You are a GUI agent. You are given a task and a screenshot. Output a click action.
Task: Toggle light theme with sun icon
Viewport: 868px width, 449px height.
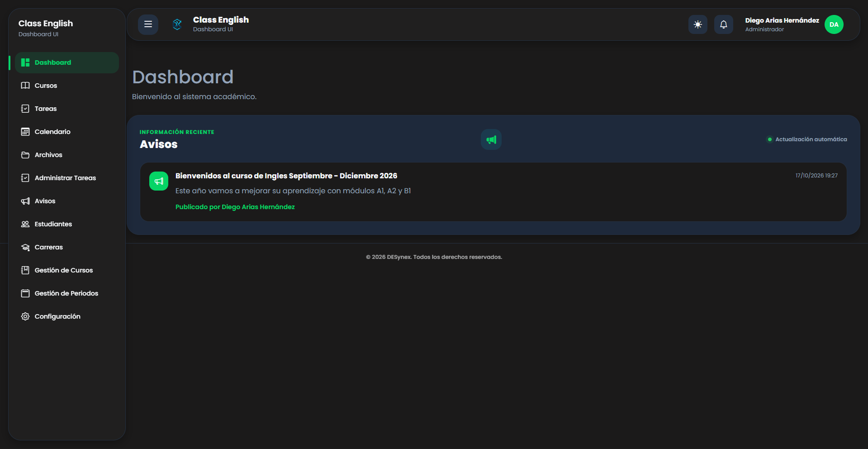pyautogui.click(x=698, y=24)
